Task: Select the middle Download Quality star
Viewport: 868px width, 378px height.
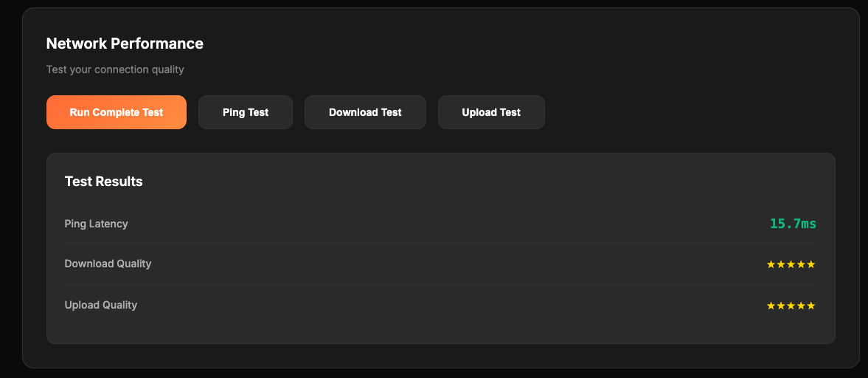Action: (791, 264)
